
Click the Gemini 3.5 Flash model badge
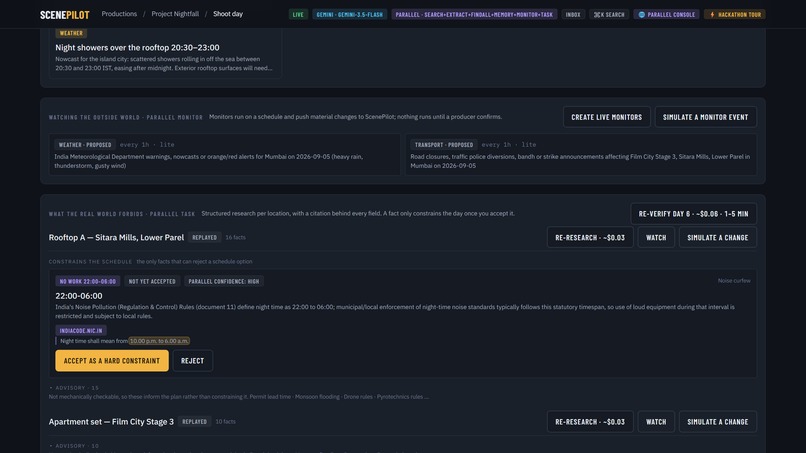click(350, 14)
